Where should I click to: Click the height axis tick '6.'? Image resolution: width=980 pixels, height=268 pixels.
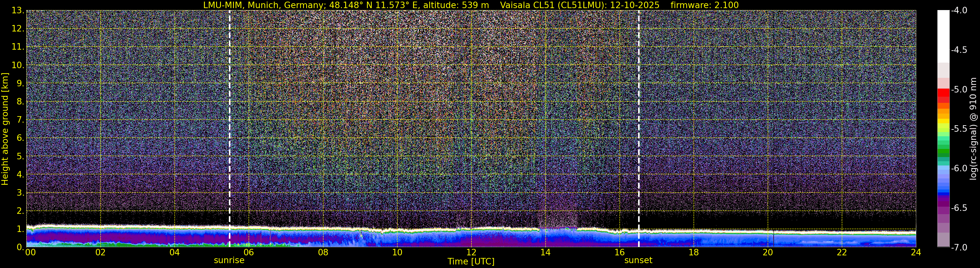pyautogui.click(x=20, y=138)
